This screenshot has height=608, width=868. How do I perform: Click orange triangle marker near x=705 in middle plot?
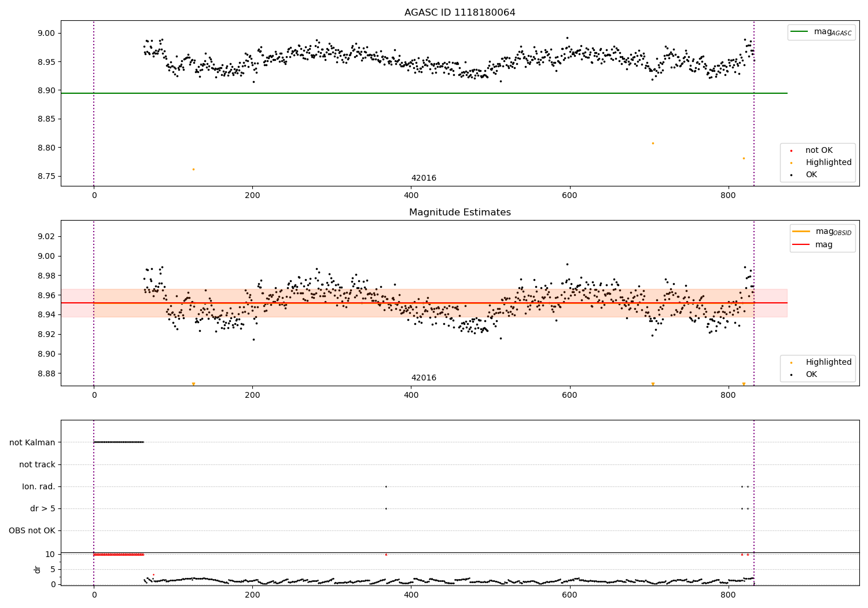(653, 384)
